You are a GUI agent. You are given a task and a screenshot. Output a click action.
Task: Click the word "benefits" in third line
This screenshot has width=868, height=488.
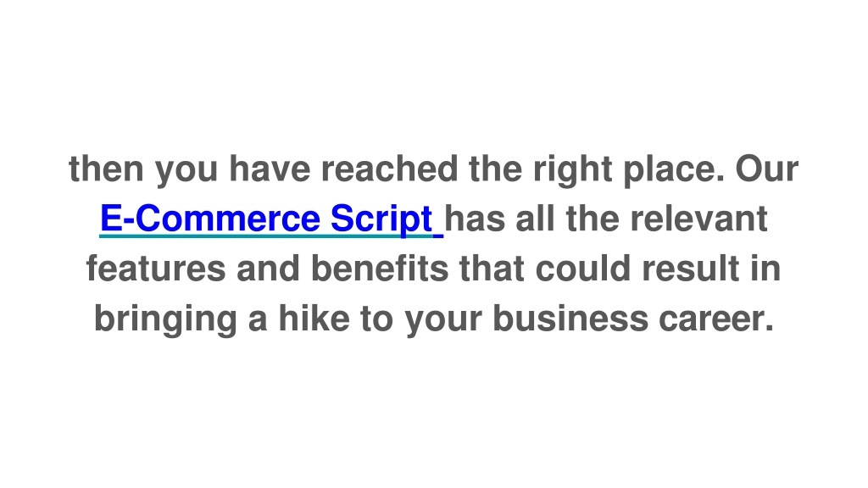click(380, 269)
